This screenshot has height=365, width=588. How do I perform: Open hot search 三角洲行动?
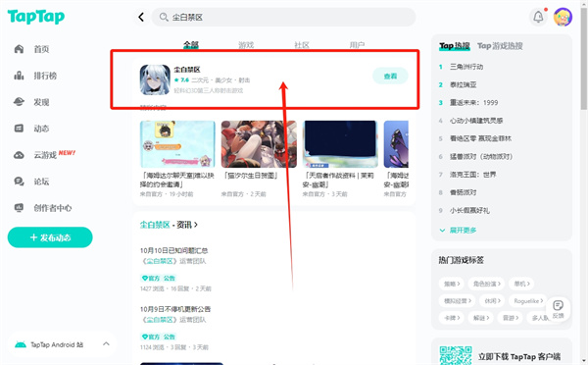coord(466,67)
